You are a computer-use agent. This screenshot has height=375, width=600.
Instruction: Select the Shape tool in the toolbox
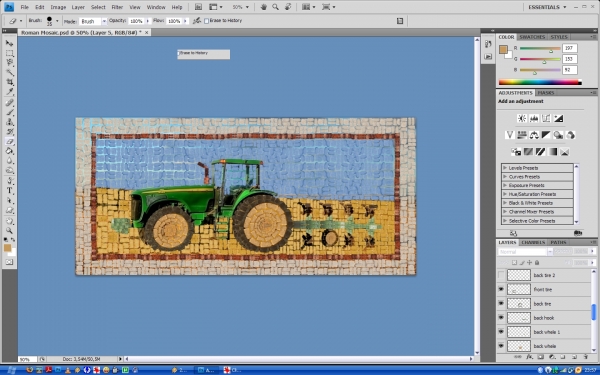point(9,210)
